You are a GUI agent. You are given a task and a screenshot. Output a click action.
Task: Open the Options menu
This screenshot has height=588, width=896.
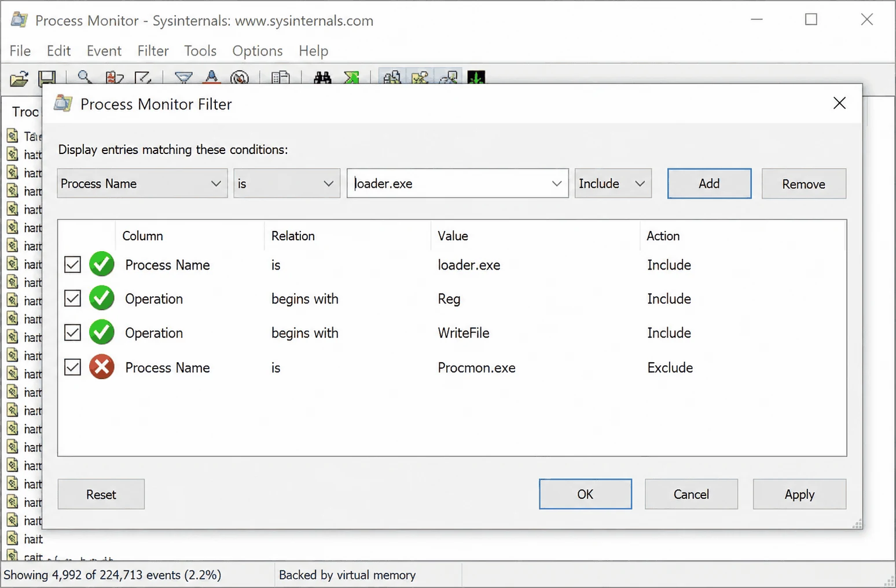click(258, 51)
